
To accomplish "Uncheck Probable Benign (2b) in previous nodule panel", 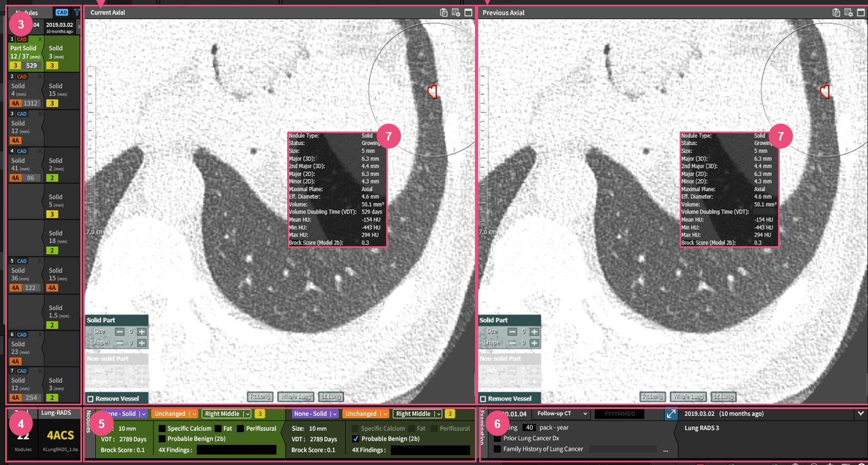I will (x=355, y=439).
